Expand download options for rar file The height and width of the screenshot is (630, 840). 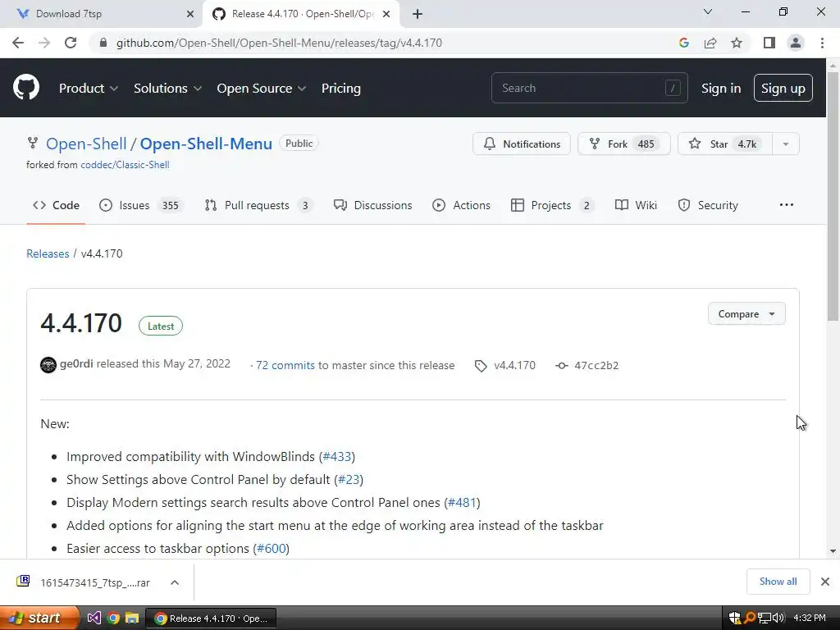[x=175, y=582]
